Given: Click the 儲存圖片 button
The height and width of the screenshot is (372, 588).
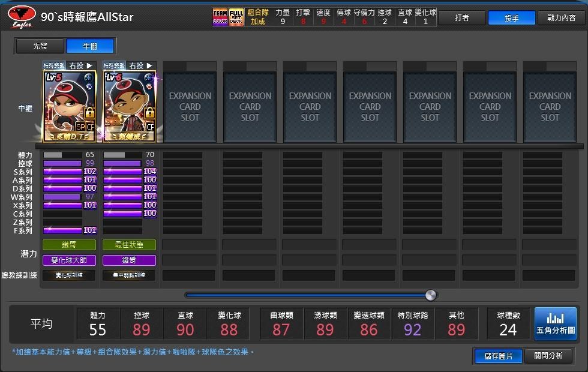Looking at the screenshot, I should pos(499,356).
